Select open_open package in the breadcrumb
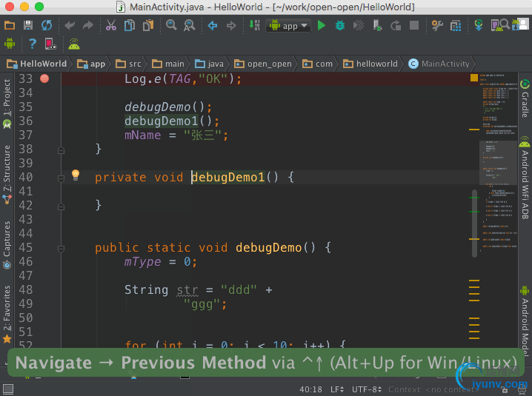Screen dimensions: 532x396 263,64
